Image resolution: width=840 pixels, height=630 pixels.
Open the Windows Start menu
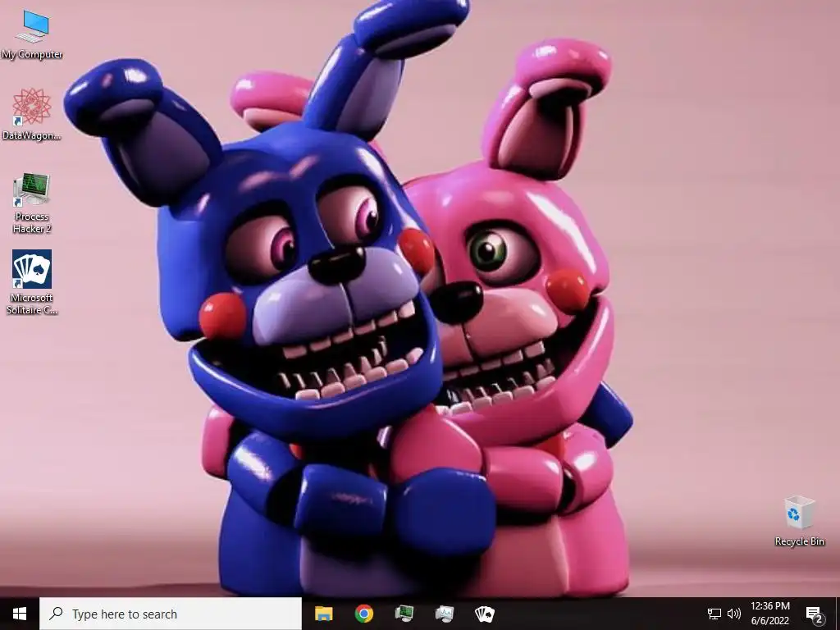(x=20, y=614)
